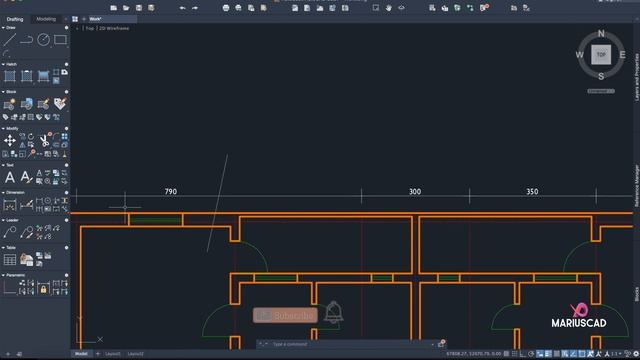Collapse the Text panel

tap(3, 165)
